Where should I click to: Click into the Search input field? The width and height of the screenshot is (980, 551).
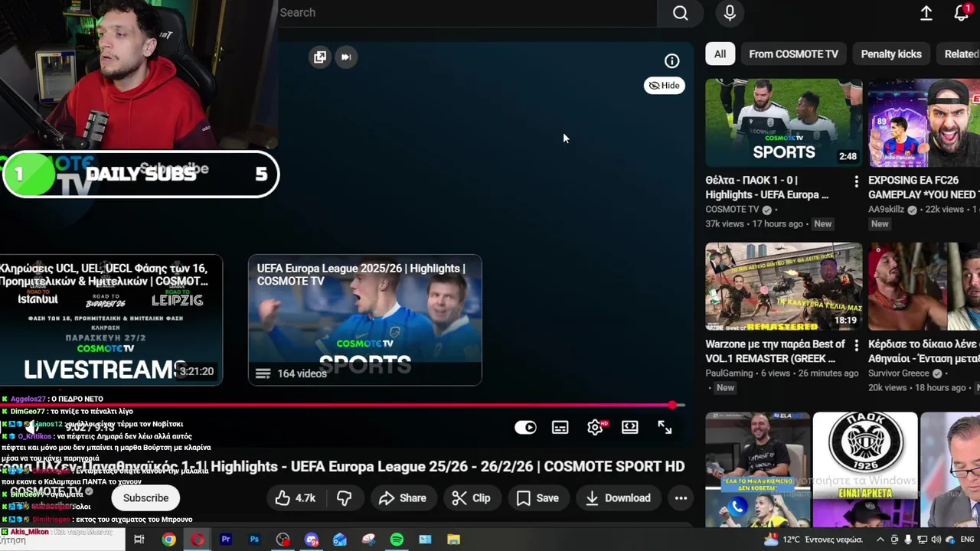pyautogui.click(x=466, y=13)
